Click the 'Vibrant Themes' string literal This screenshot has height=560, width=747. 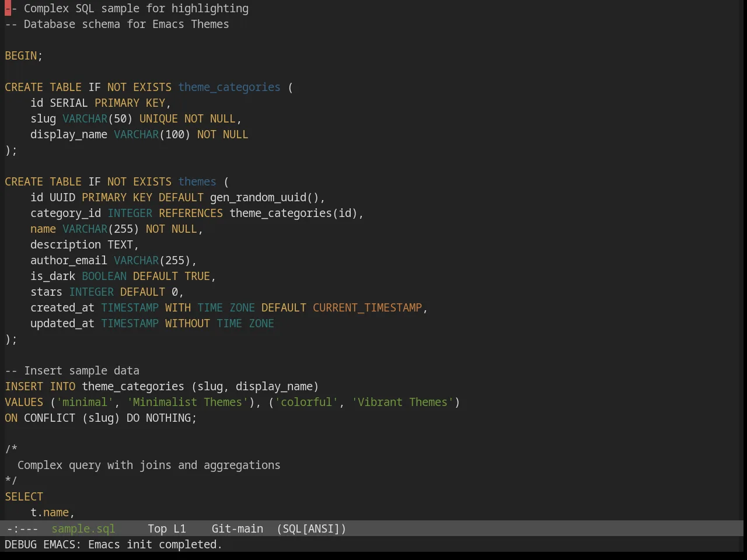coord(403,402)
